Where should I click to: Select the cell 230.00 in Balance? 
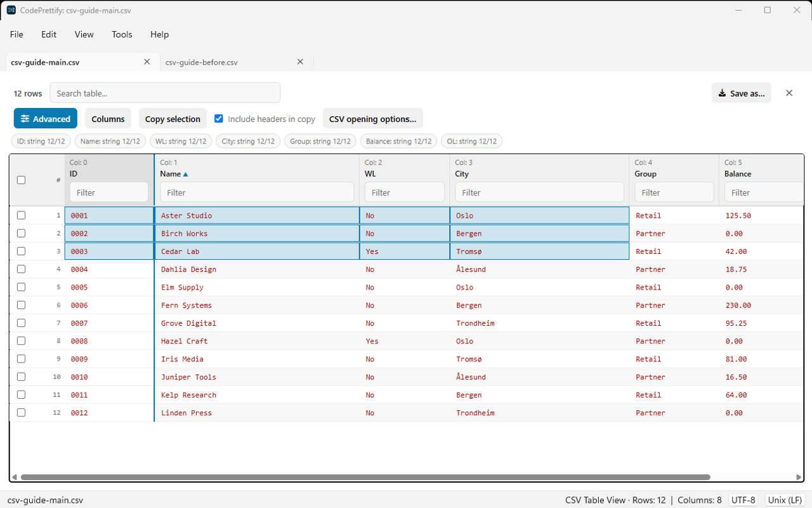(x=761, y=305)
